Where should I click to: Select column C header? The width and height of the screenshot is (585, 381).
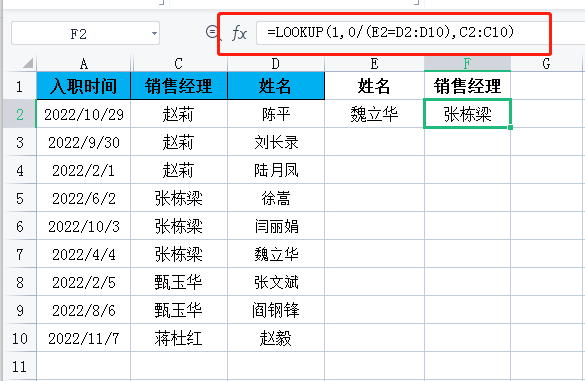pos(179,64)
